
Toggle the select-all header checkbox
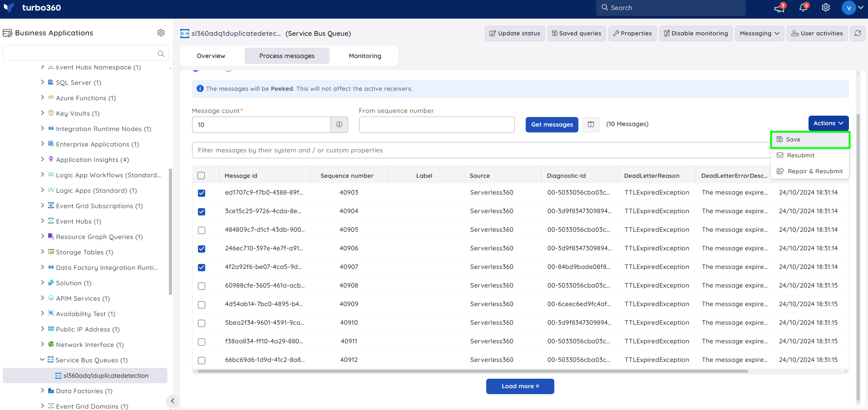click(x=201, y=176)
